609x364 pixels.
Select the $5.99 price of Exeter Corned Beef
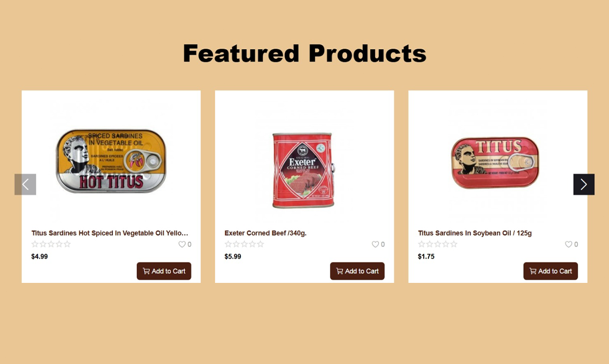coord(233,256)
